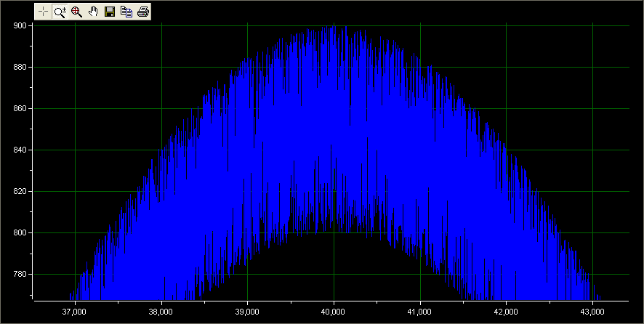The width and height of the screenshot is (644, 324).
Task: Save the chart with the floppy disk icon
Action: click(x=110, y=12)
